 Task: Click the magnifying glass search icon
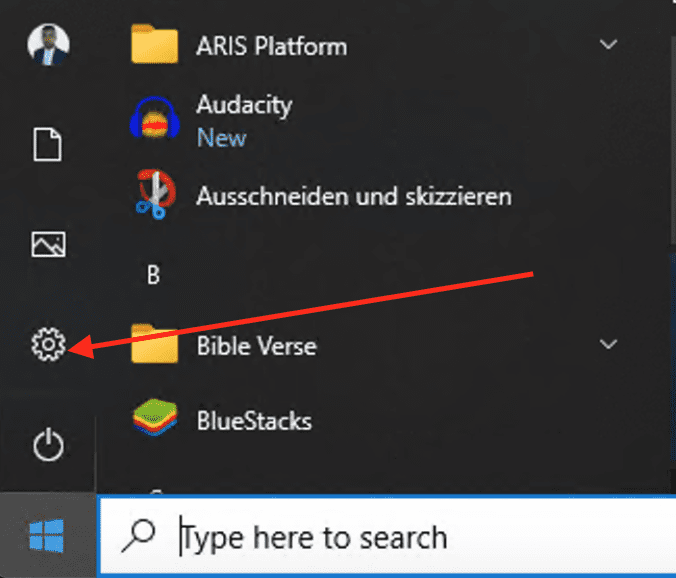(137, 537)
